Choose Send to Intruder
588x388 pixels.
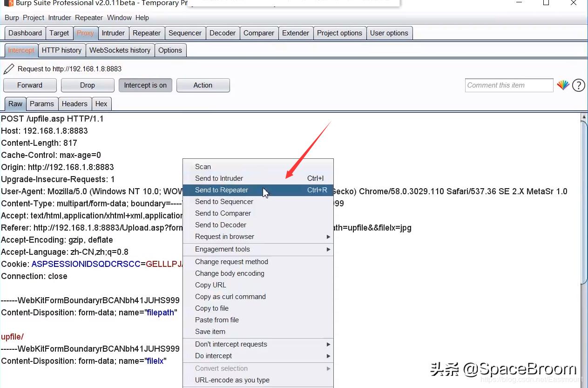pos(258,178)
